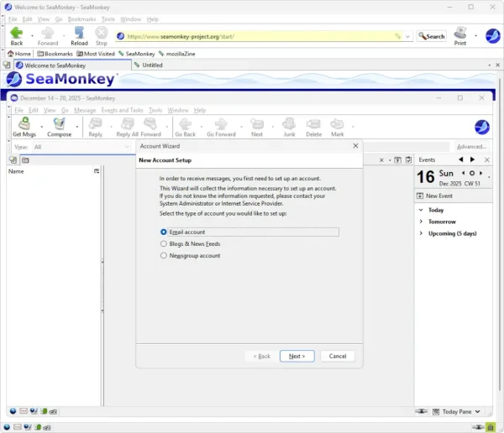504x433 pixels.
Task: Click the Junk icon in mail toolbar
Action: pos(289,123)
